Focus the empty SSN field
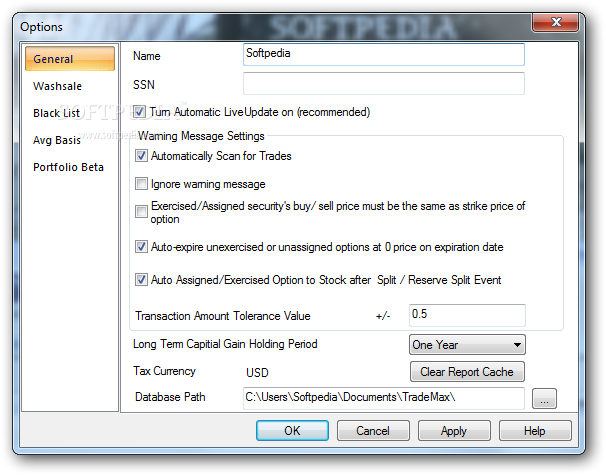Image resolution: width=606 pixels, height=475 pixels. pos(383,83)
